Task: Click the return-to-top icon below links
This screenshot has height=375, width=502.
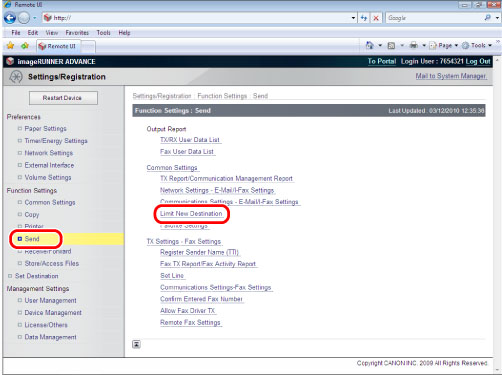Action: pos(136,344)
